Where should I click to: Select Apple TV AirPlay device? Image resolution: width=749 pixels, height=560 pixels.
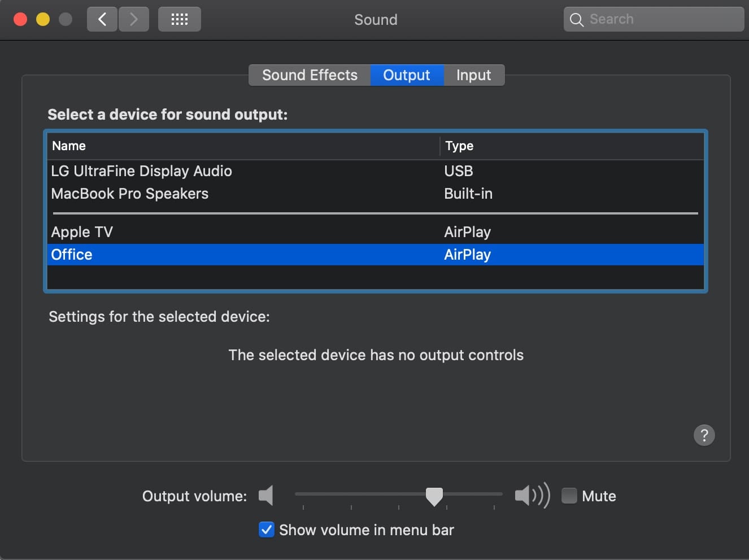coord(82,232)
